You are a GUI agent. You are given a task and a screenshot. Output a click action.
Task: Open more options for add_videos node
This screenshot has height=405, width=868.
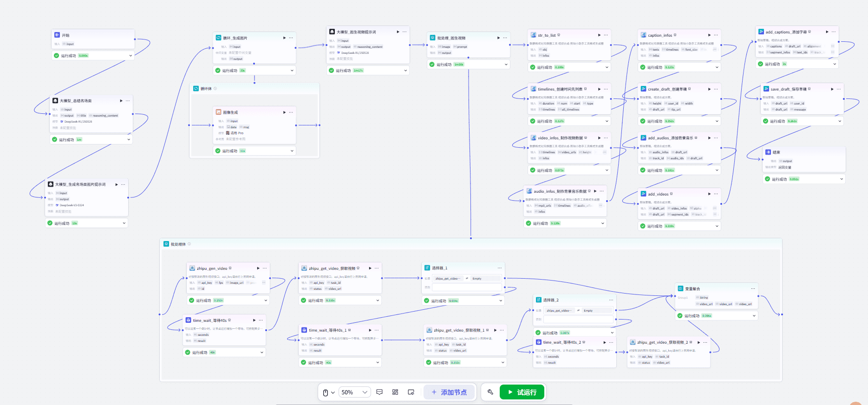tap(716, 194)
